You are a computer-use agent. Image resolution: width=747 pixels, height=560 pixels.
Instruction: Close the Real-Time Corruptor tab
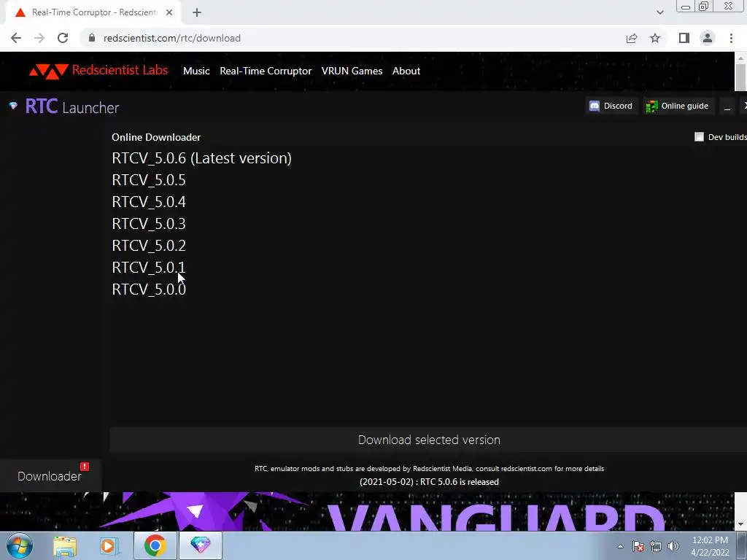(169, 12)
